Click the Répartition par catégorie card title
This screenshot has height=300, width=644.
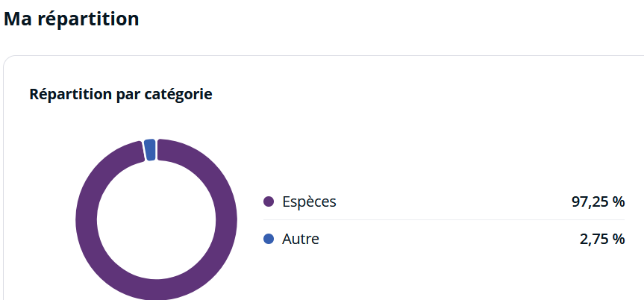(x=121, y=95)
